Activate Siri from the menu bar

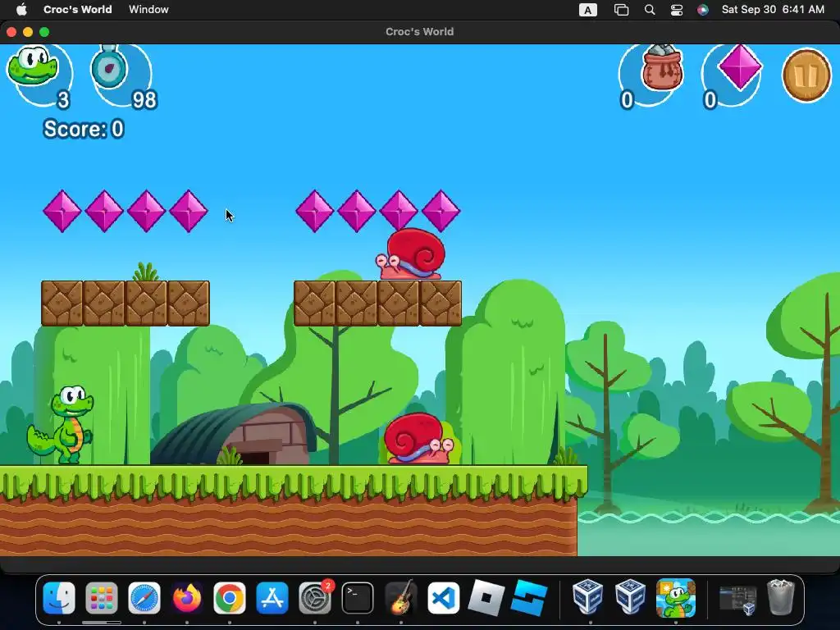[x=703, y=10]
